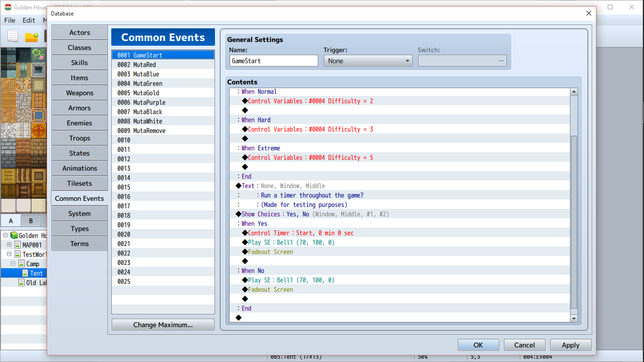644x362 pixels.
Task: Switch to the States tab
Action: 79,153
